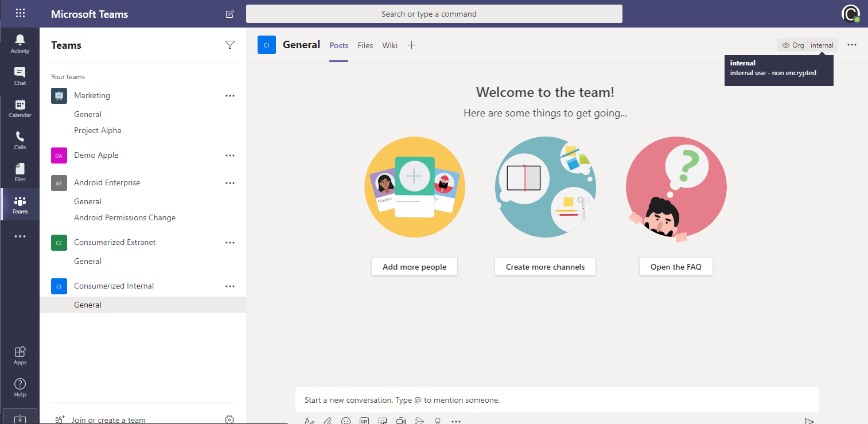
Task: Click the Consumerized Extranet team avatar
Action: (x=59, y=243)
